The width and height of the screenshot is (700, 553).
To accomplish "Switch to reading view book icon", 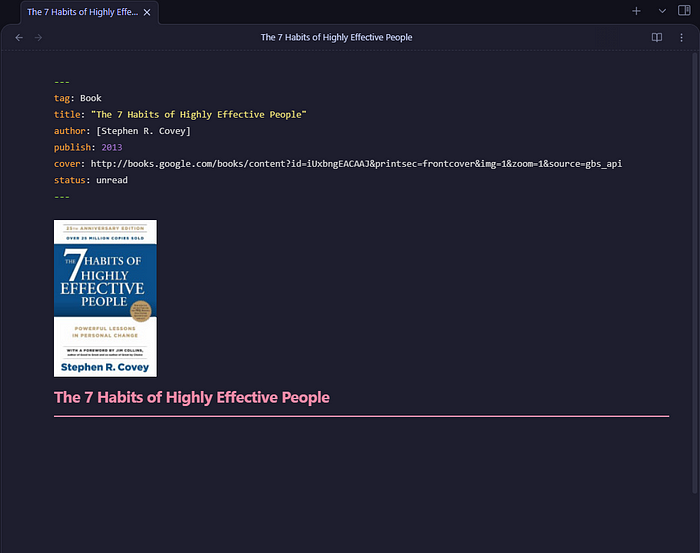I will (x=657, y=37).
